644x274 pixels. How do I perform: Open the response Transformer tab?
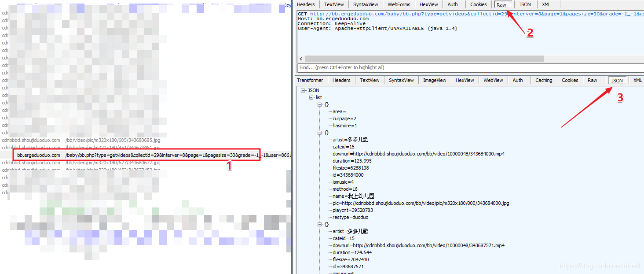pyautogui.click(x=310, y=80)
